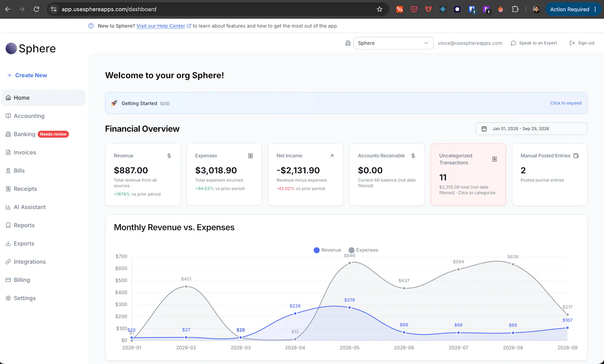Click the calendar icon in the date range
The height and width of the screenshot is (364, 604).
pyautogui.click(x=484, y=129)
